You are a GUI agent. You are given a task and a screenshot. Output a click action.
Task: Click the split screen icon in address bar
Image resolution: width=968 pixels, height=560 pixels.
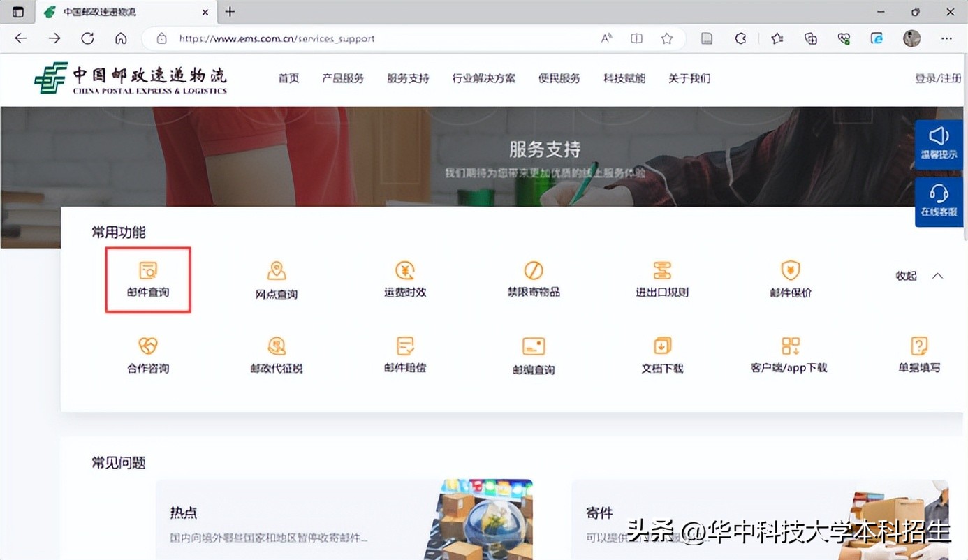pyautogui.click(x=636, y=38)
